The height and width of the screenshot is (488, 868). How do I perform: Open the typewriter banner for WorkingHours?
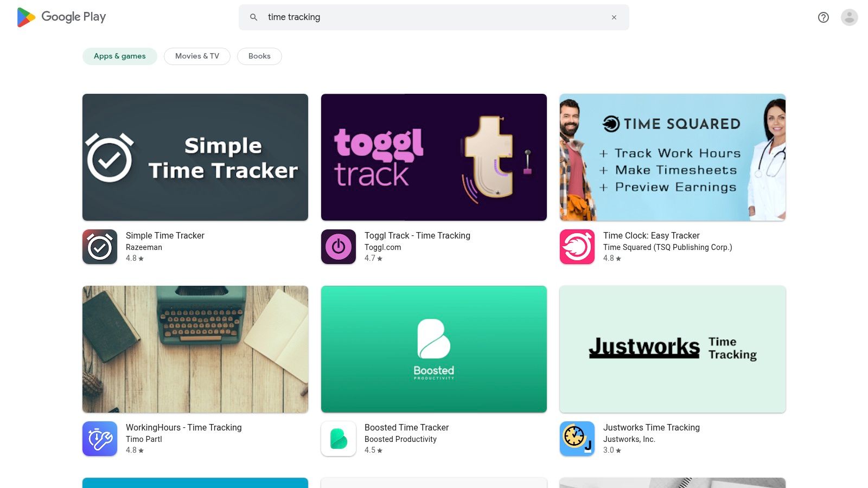pos(195,349)
